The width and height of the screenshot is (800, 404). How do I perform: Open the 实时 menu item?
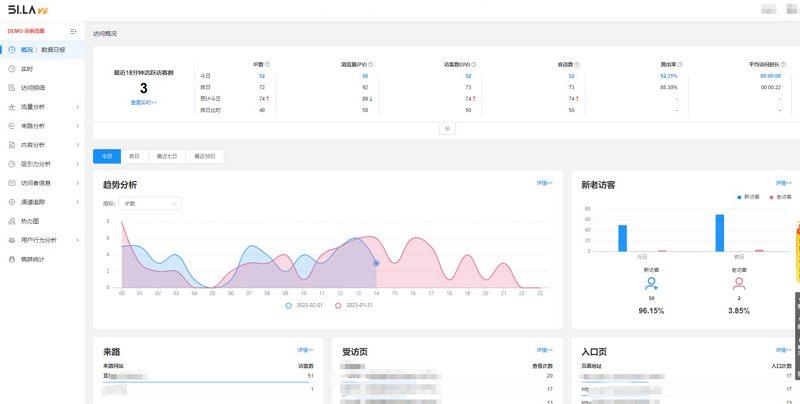tap(42, 69)
